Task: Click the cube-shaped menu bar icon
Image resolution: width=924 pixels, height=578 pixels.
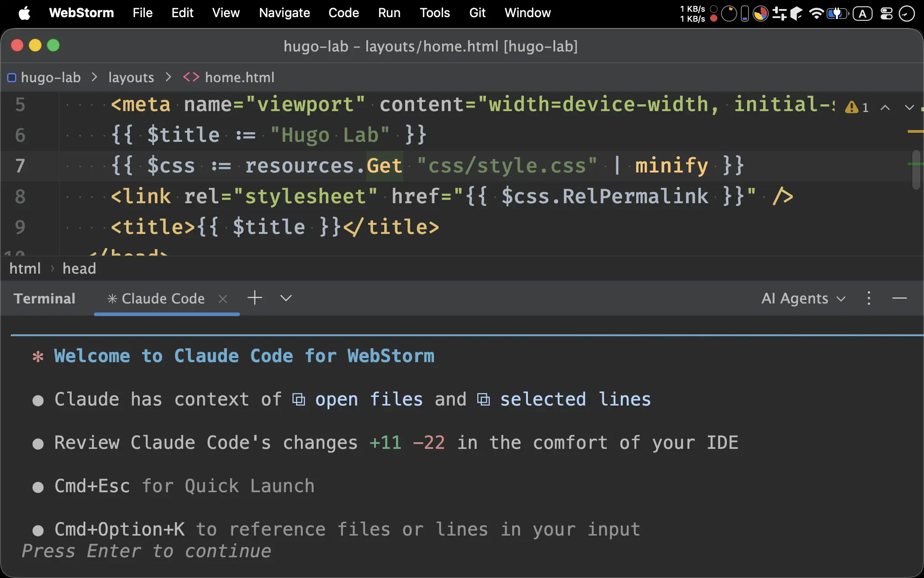Action: coord(796,14)
